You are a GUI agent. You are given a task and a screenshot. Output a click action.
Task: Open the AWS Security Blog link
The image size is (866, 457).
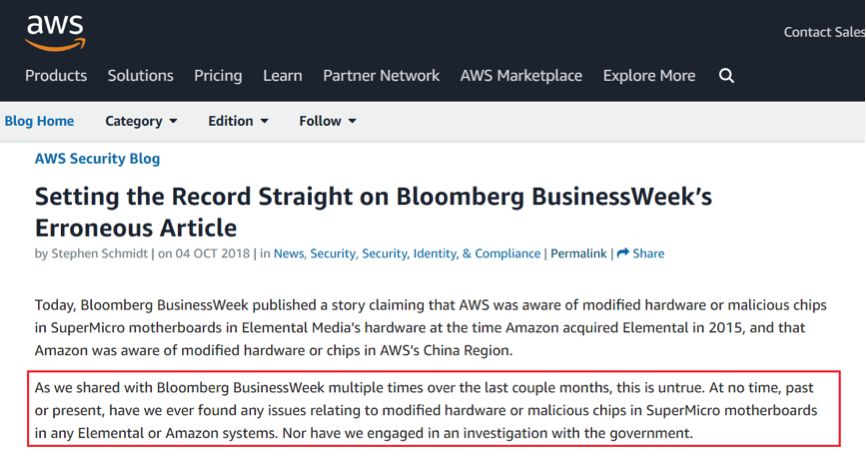click(97, 158)
